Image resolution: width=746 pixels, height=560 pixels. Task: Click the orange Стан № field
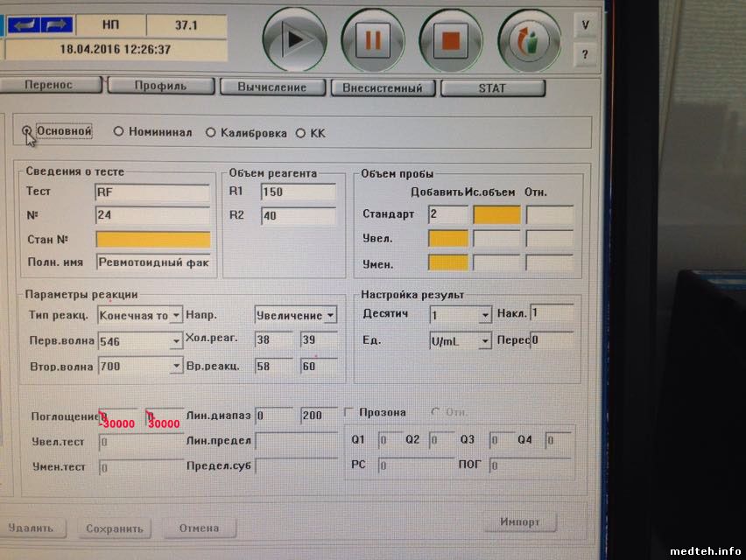pos(153,239)
